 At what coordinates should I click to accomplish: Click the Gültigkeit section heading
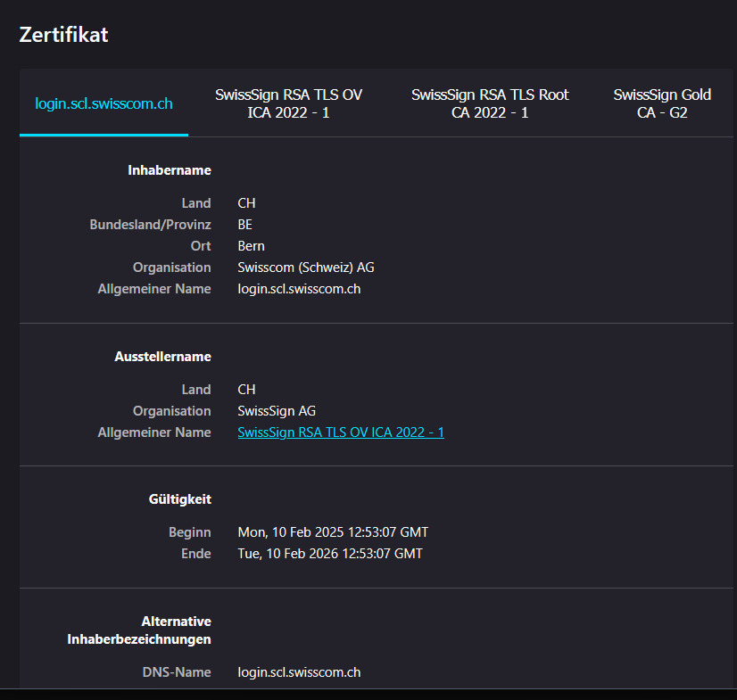(181, 498)
